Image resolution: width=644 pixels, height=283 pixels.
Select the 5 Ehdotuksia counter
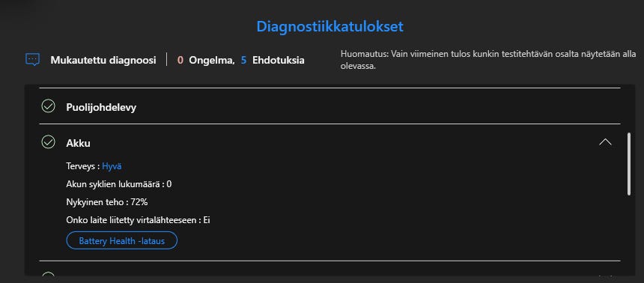pos(273,61)
